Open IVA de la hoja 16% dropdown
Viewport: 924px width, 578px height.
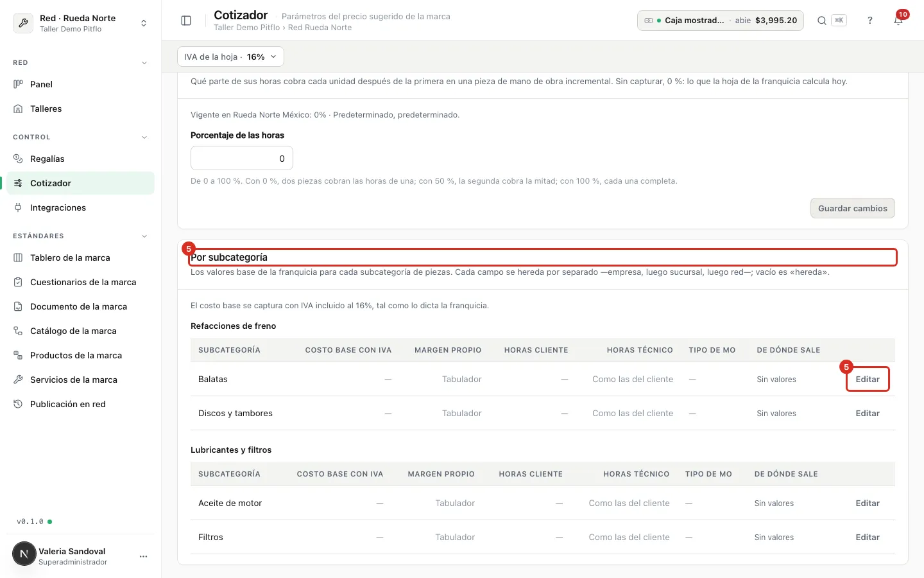pyautogui.click(x=230, y=57)
